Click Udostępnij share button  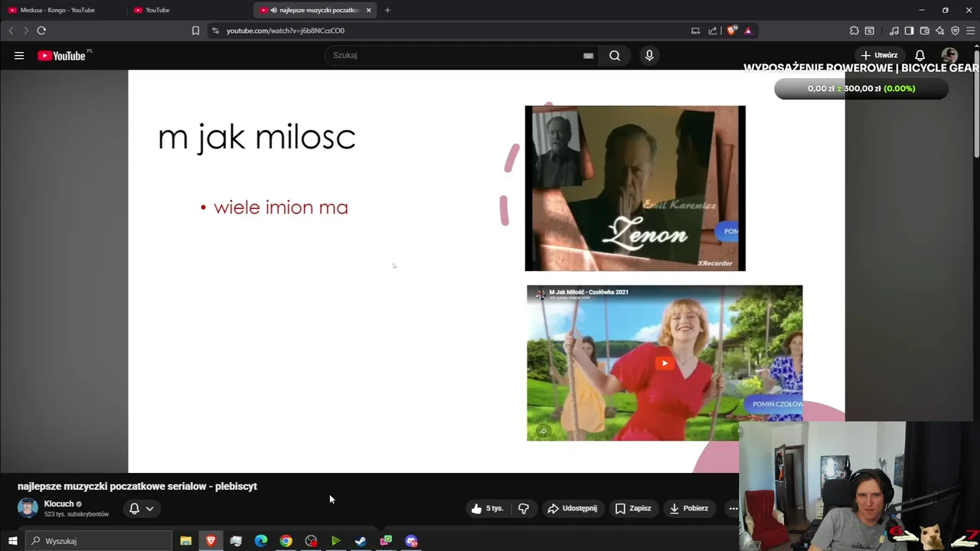click(x=572, y=508)
